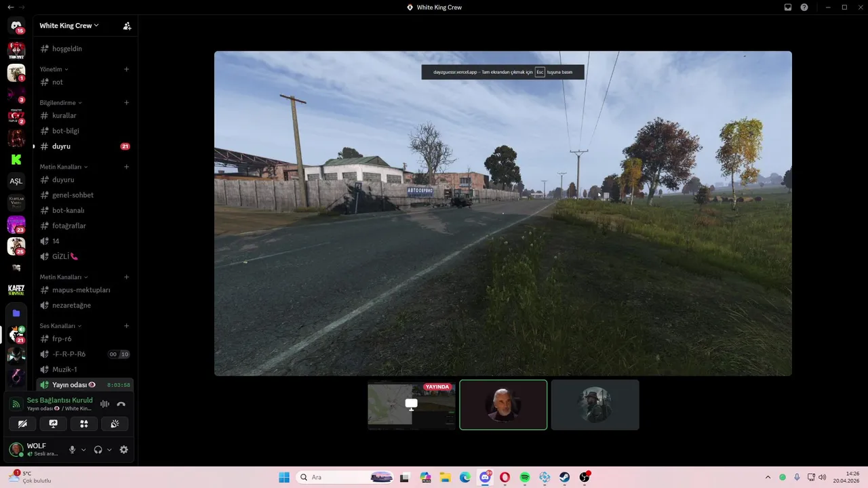The height and width of the screenshot is (488, 868).
Task: Open the soundboard button
Action: [115, 424]
